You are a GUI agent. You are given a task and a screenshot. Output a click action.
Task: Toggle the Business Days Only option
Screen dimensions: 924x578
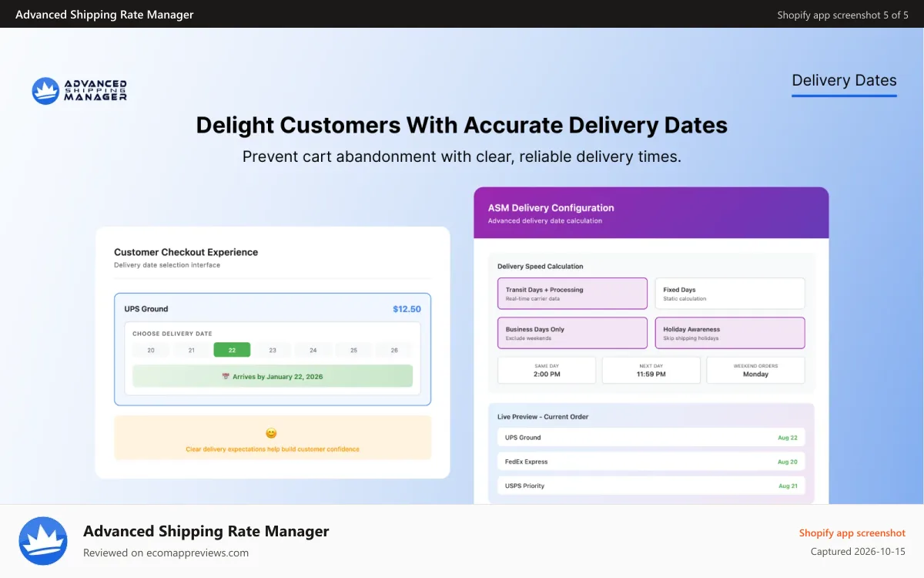coord(572,333)
